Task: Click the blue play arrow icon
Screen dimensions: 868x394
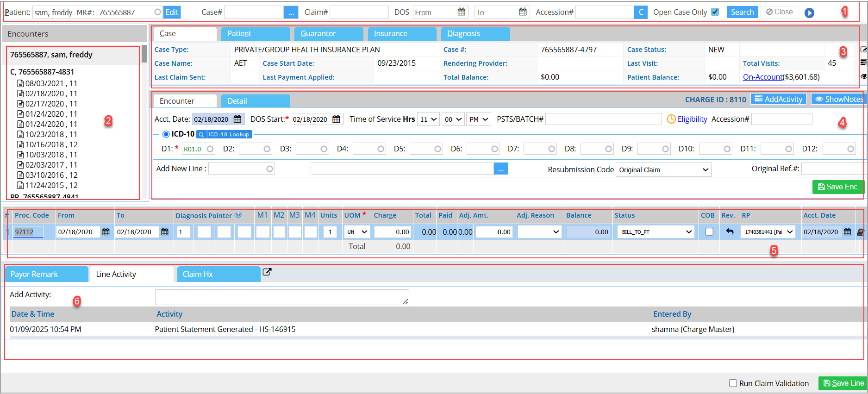Action: (809, 13)
